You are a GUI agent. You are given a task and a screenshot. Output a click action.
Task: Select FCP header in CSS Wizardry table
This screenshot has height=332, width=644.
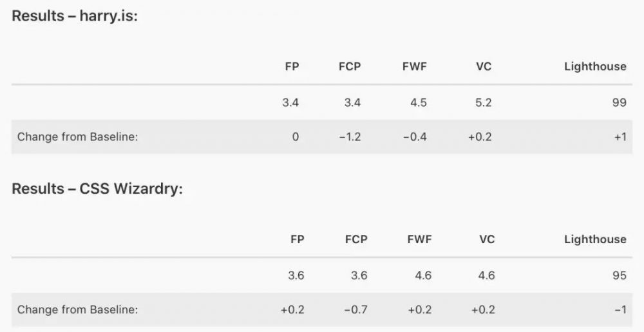coord(356,239)
